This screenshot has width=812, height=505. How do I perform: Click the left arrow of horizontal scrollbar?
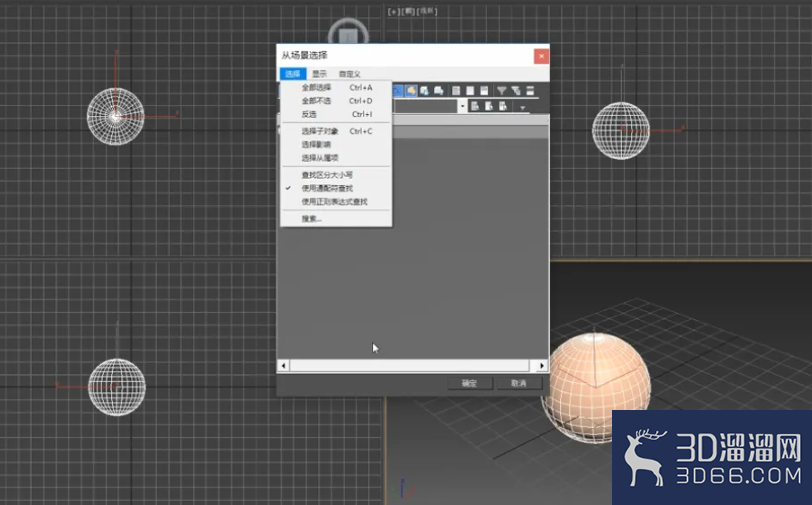283,366
